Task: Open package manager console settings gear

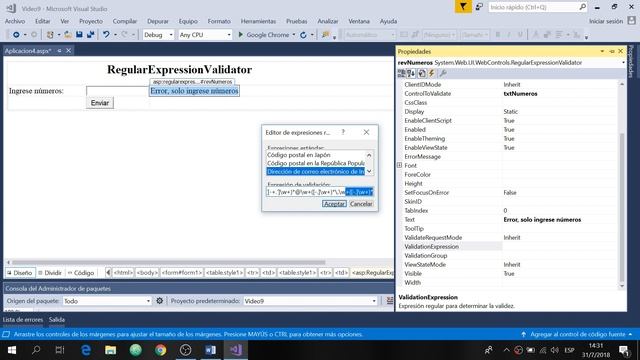Action: pyautogui.click(x=160, y=301)
